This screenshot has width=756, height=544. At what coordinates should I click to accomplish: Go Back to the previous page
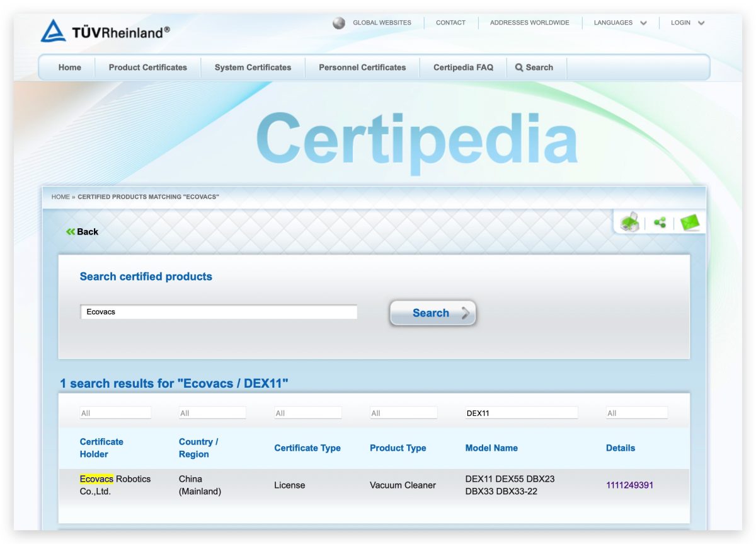click(x=82, y=232)
